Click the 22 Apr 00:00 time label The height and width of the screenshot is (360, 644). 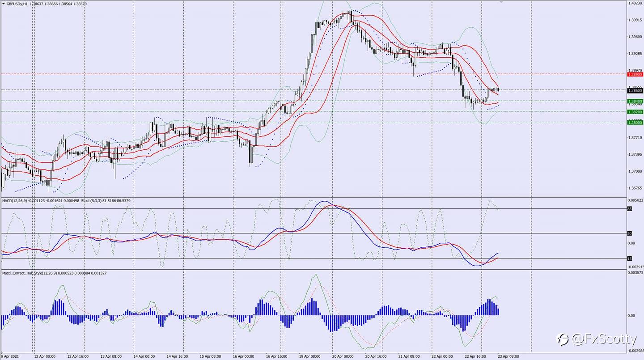(442, 357)
